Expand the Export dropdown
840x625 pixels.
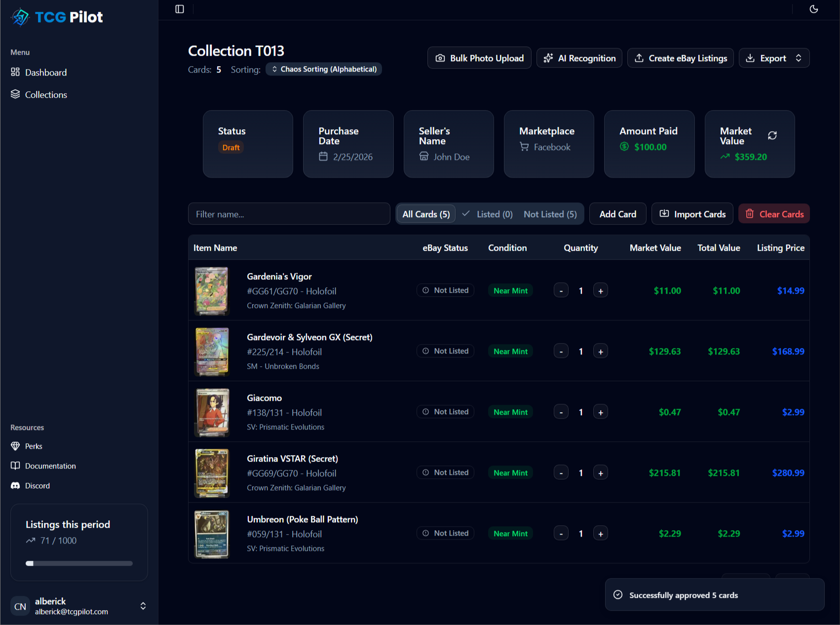[774, 58]
